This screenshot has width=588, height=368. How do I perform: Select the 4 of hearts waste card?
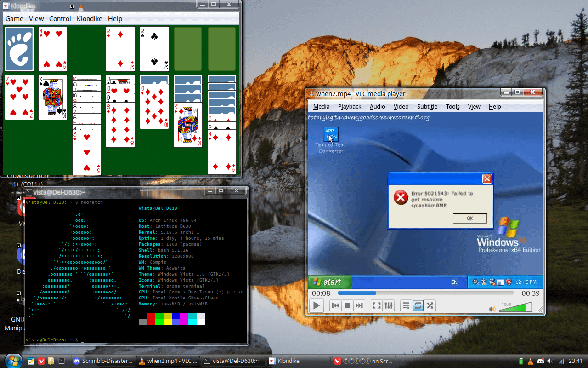[x=53, y=49]
